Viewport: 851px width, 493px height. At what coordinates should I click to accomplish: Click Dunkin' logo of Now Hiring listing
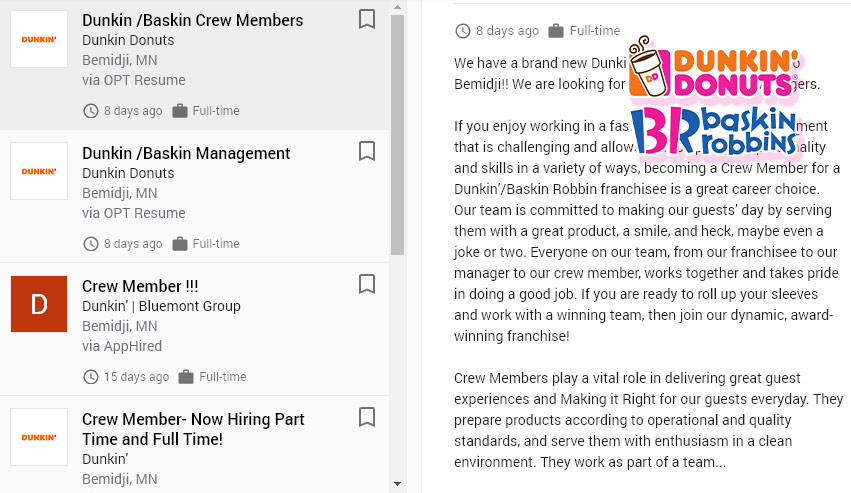pos(39,437)
